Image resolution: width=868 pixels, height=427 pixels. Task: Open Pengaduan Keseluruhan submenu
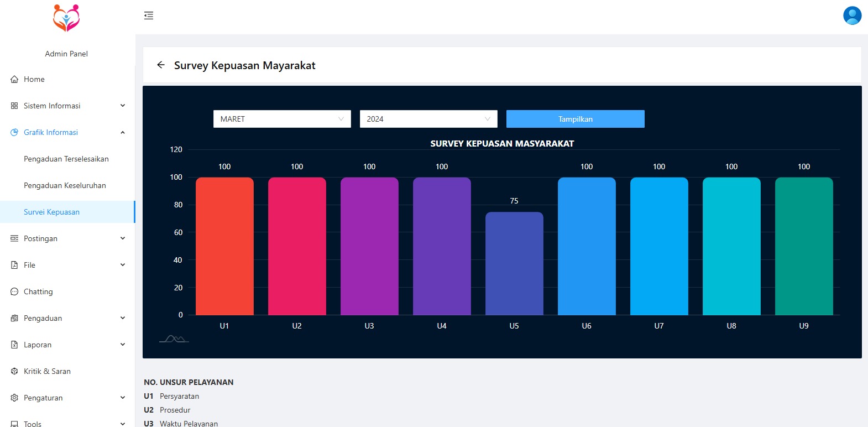[67, 185]
